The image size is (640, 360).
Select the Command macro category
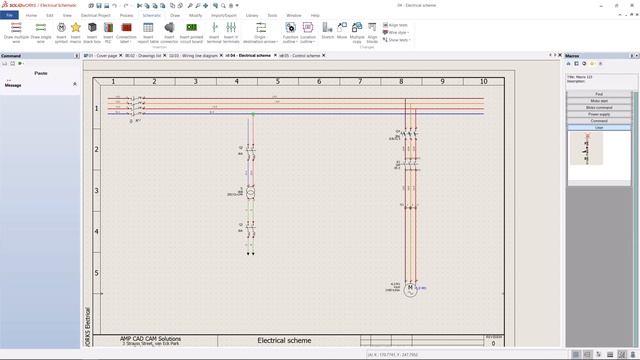pyautogui.click(x=599, y=121)
